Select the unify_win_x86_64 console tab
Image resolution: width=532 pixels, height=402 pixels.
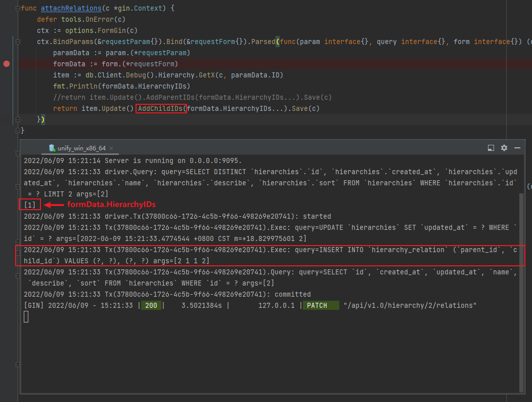(x=81, y=148)
